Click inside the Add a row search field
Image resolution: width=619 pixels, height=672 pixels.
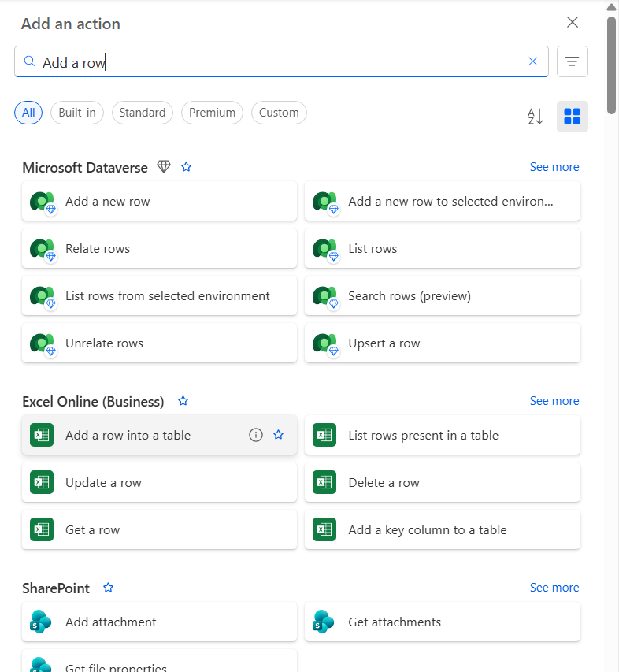(x=236, y=61)
